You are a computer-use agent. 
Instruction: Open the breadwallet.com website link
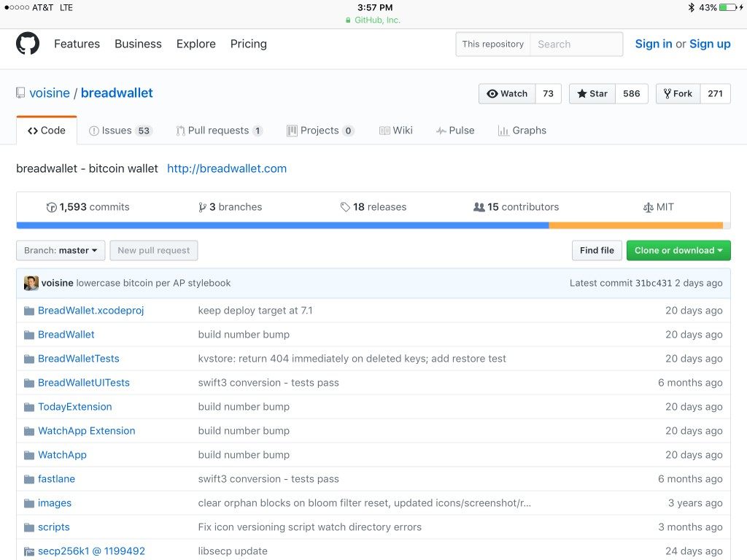coord(227,168)
